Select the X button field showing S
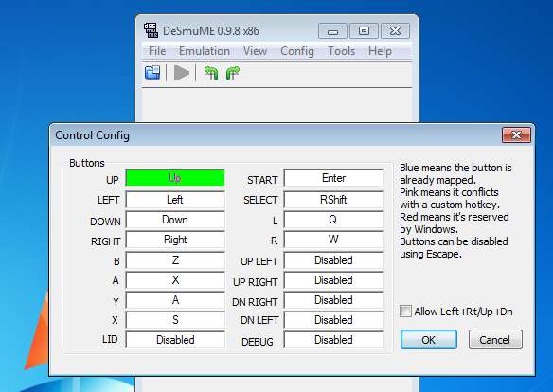This screenshot has height=392, width=553. point(175,320)
